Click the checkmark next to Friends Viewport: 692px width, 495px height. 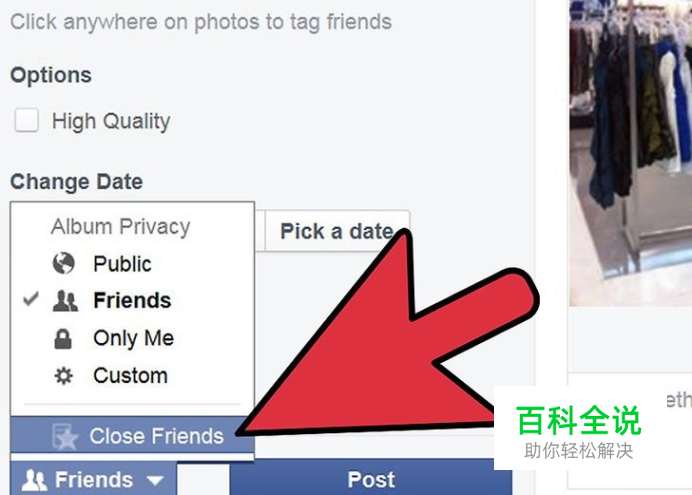point(31,299)
